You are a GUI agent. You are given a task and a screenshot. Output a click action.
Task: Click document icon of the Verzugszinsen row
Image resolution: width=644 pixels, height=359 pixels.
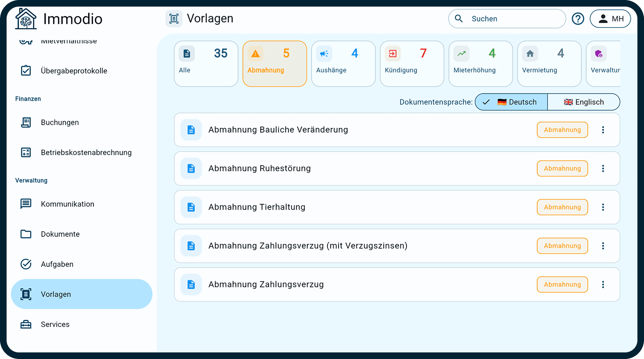coord(191,246)
